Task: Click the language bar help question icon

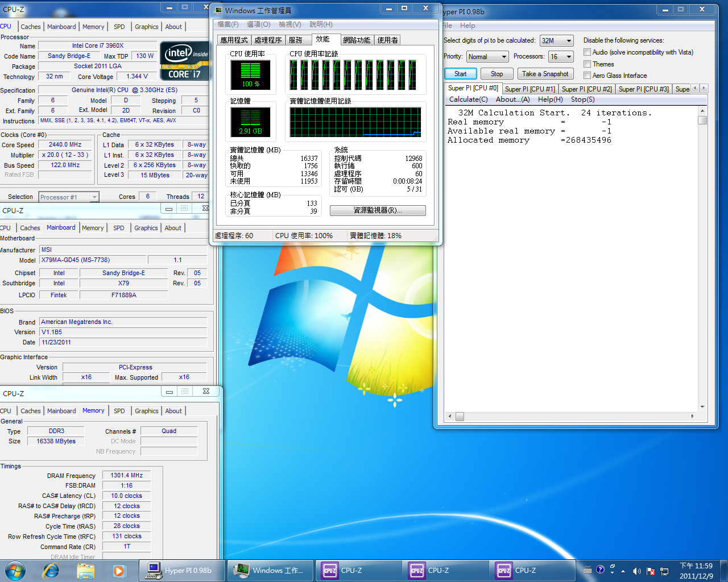Action: pos(600,569)
